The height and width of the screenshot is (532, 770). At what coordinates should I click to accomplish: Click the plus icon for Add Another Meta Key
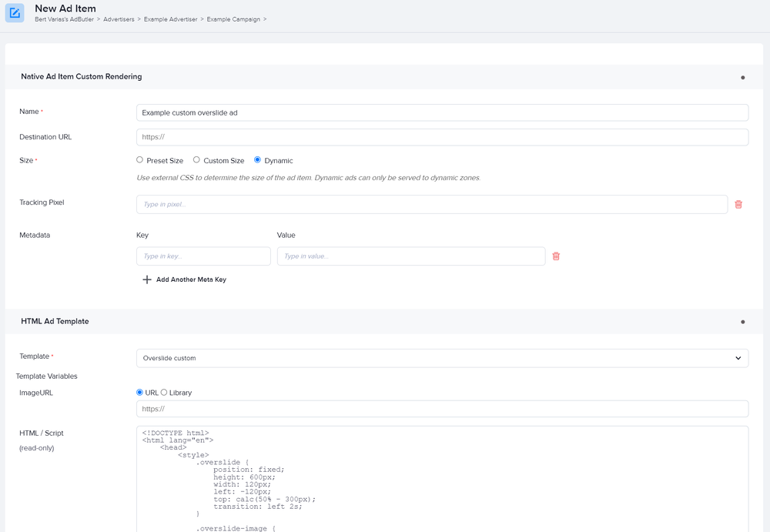(x=146, y=279)
